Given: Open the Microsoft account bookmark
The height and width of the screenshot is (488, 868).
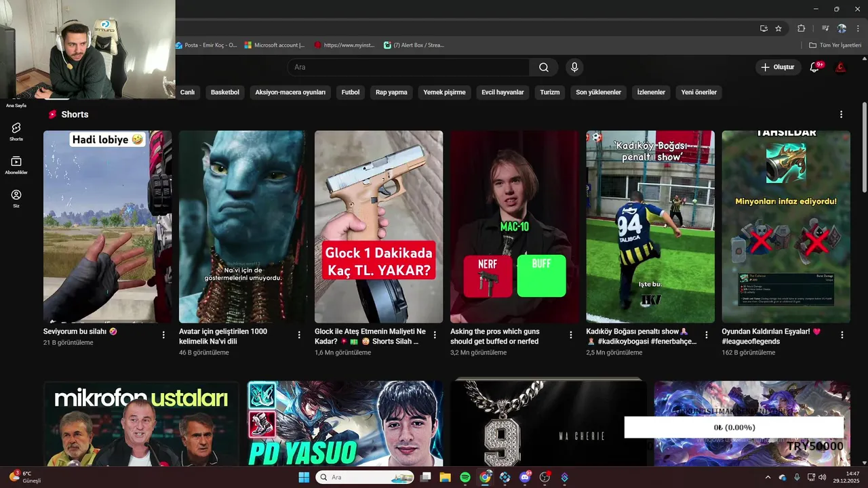Looking at the screenshot, I should coord(275,45).
